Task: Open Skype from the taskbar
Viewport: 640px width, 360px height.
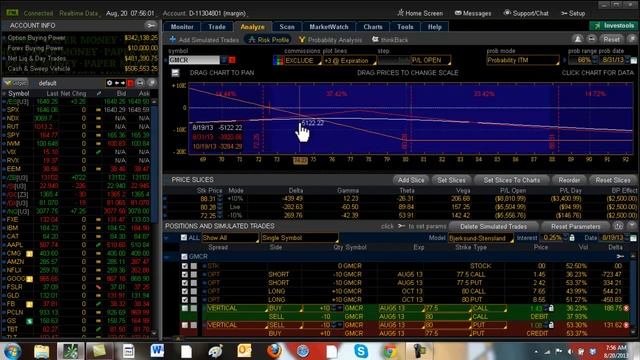Action: [361, 351]
